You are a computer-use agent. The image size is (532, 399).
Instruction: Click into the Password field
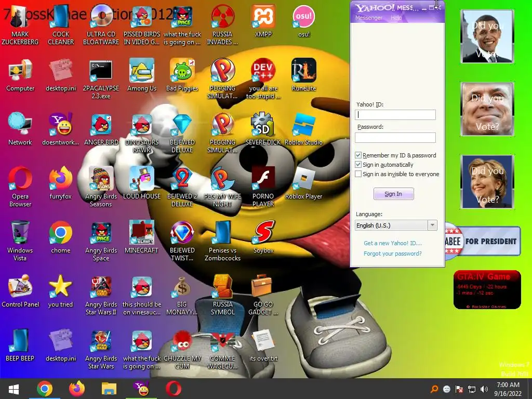pos(395,137)
